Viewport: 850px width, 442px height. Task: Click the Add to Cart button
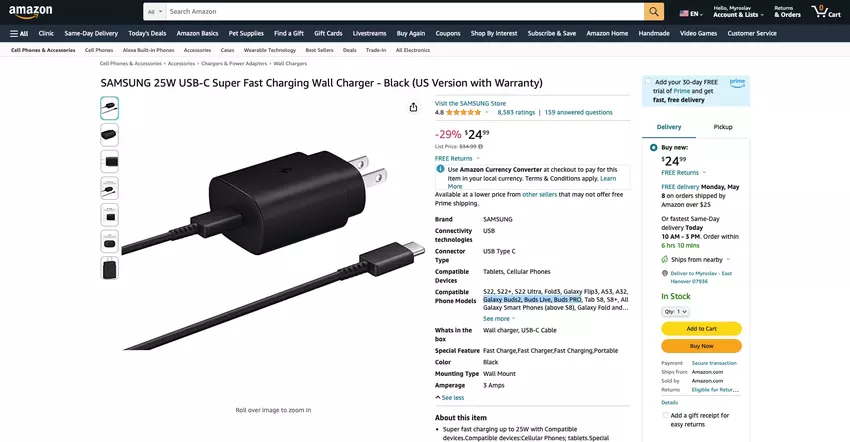point(701,329)
